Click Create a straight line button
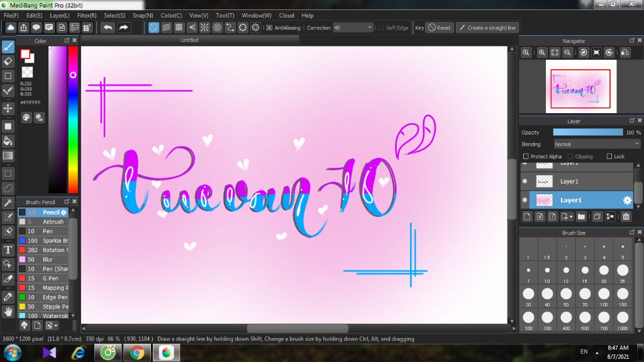The image size is (644, 362). pyautogui.click(x=487, y=28)
